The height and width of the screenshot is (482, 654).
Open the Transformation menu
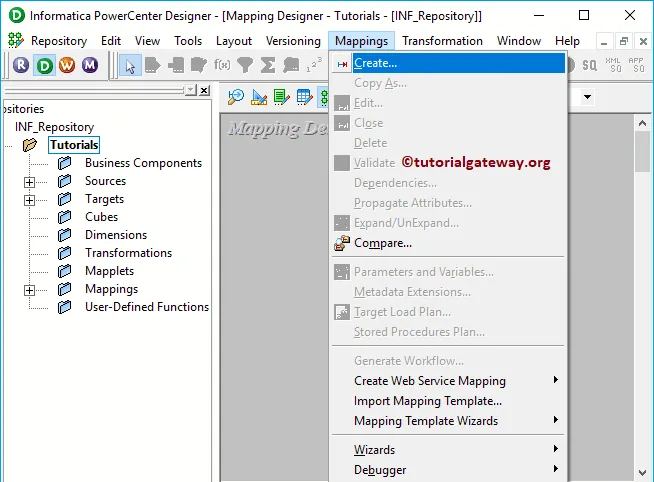[442, 41]
